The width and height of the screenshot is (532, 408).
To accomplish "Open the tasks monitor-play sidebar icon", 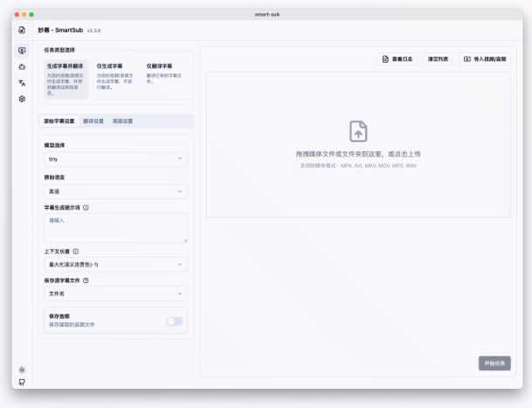I will pos(22,51).
